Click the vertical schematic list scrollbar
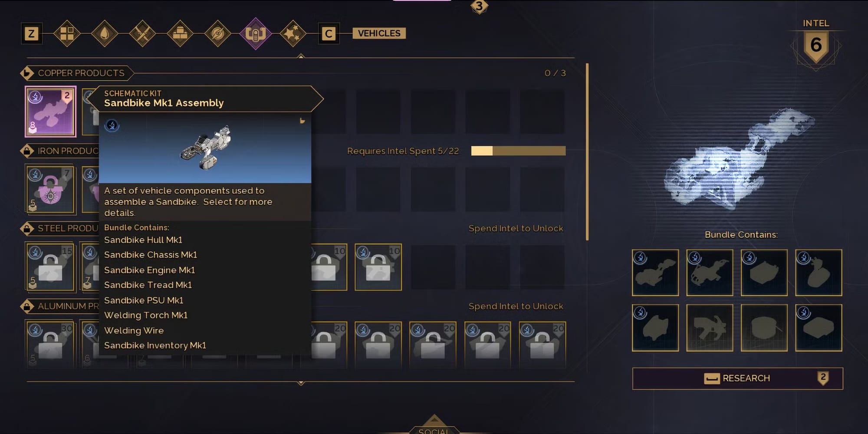The width and height of the screenshot is (868, 434). coord(587,152)
